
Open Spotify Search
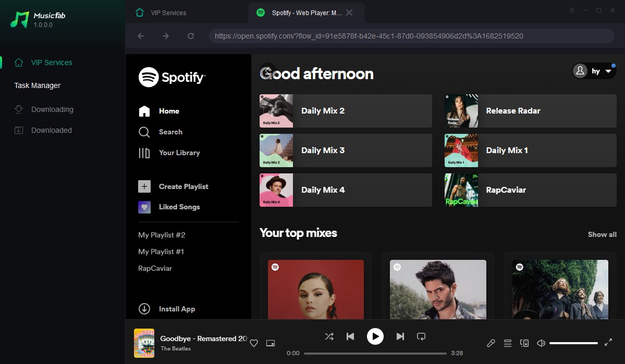[160, 132]
